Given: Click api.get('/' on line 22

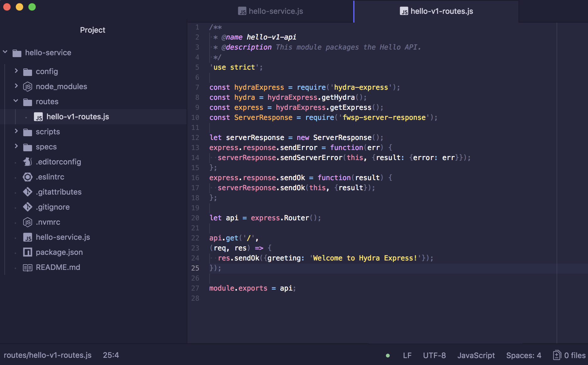Looking at the screenshot, I should coord(232,238).
